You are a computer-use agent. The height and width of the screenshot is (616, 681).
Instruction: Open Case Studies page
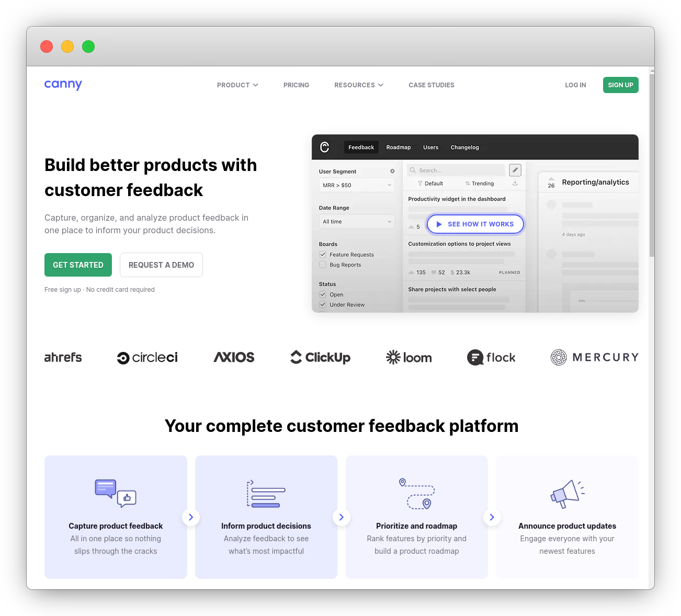point(432,85)
